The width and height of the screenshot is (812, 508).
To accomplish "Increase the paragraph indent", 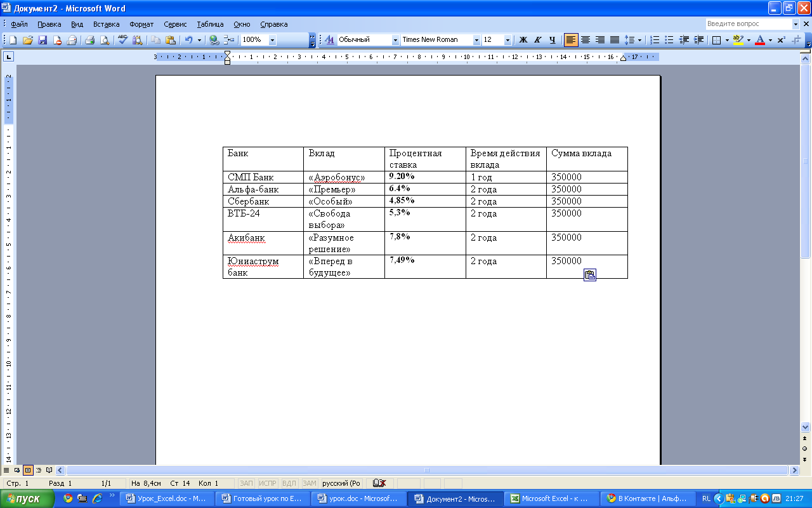I will tap(698, 39).
